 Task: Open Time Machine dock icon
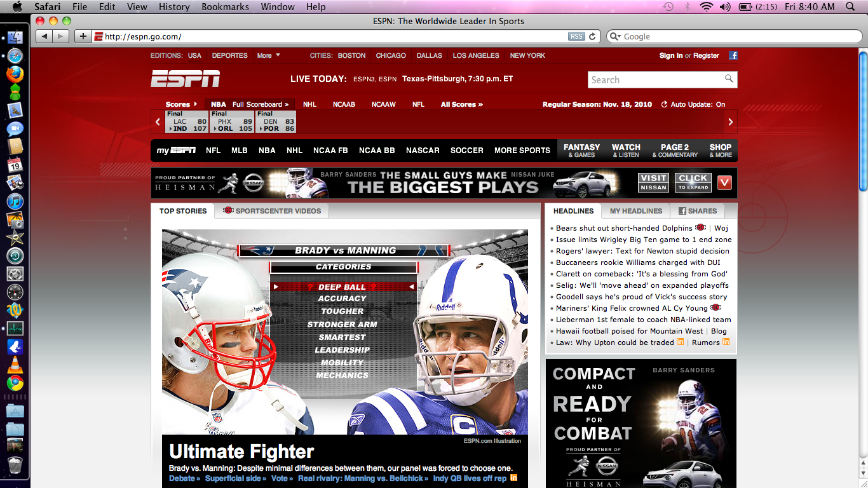tap(15, 256)
